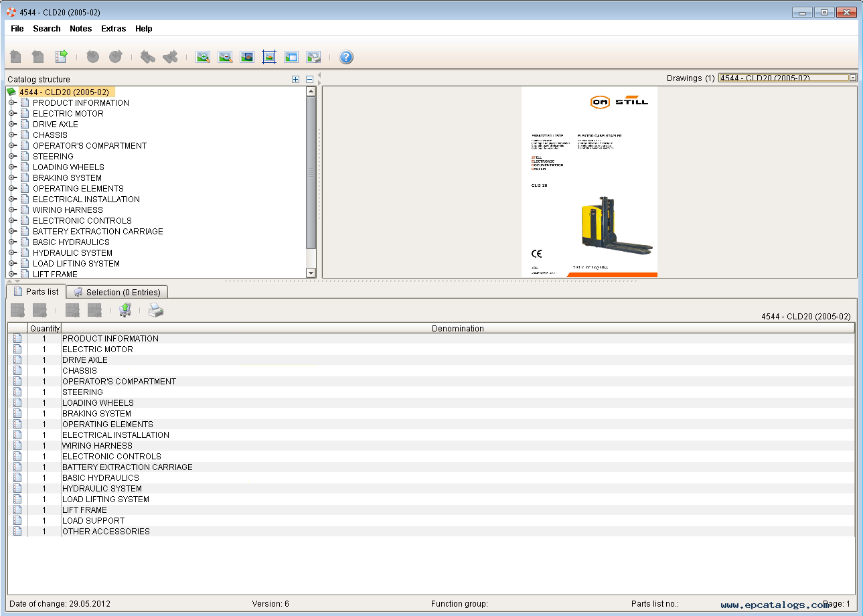Expand the HYDRAULIC SYSTEM tree node

[x=12, y=253]
